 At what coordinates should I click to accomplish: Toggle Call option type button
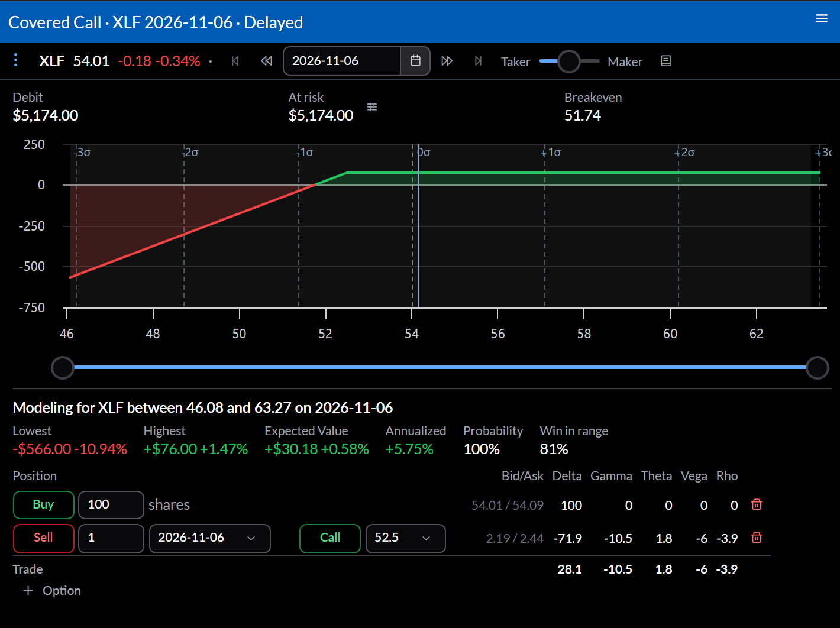[x=330, y=538]
